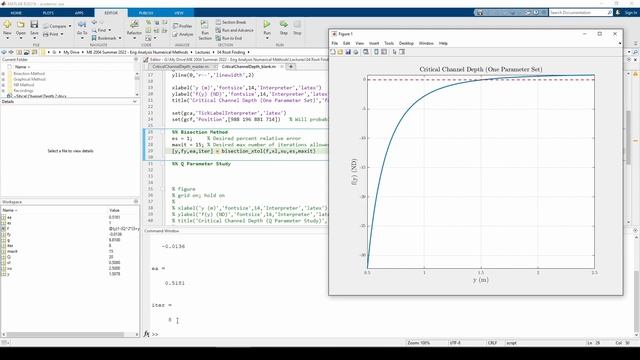The height and width of the screenshot is (360, 640).
Task: Open the File menu in Figure 1
Action: (x=334, y=43)
